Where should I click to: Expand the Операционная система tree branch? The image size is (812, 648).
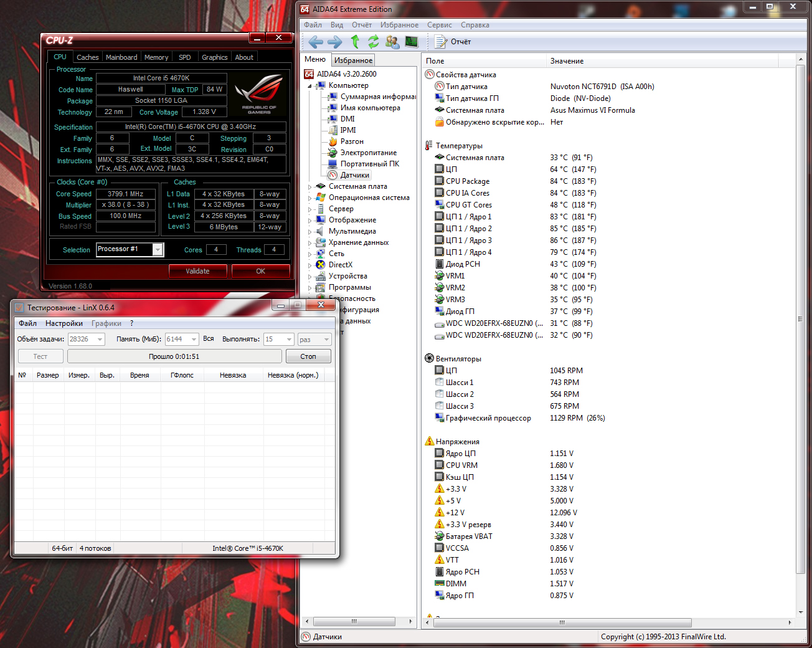[309, 198]
